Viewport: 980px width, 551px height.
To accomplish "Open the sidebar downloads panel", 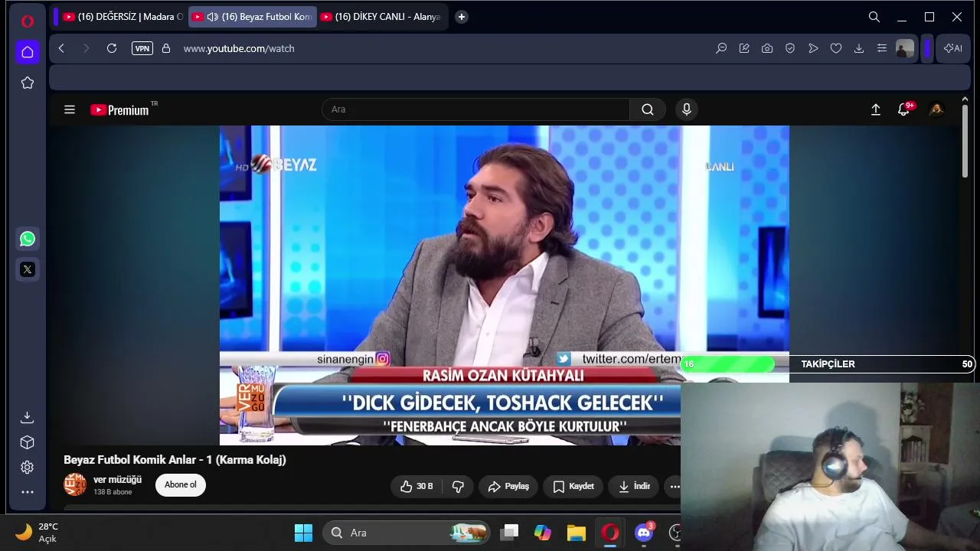I will [x=28, y=417].
